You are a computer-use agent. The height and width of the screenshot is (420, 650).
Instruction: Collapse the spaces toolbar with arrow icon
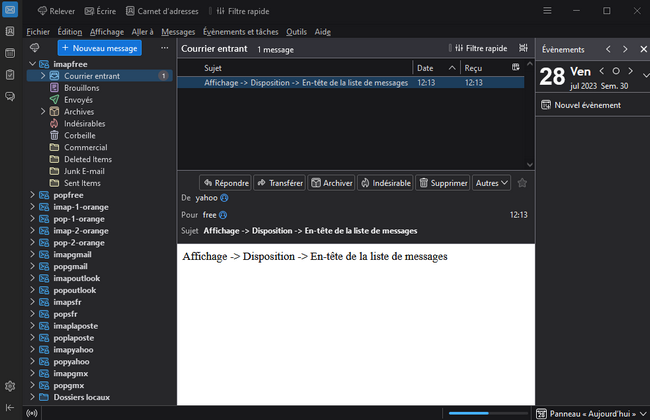pos(10,408)
